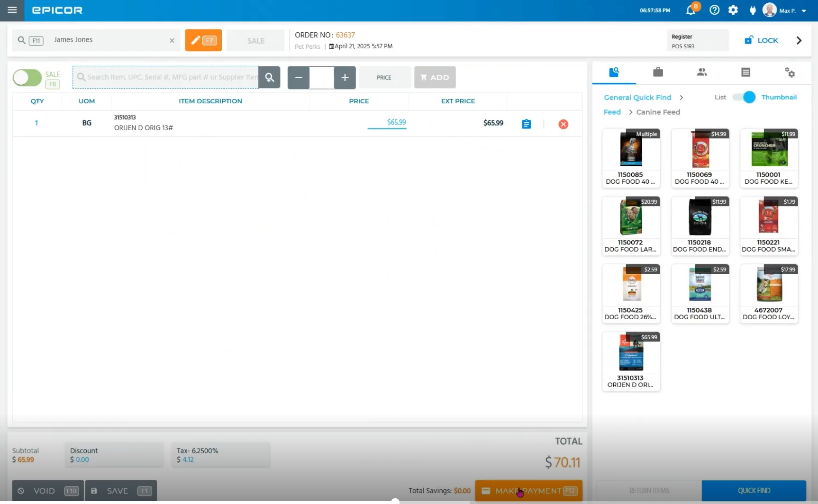Click the orange edit customer pencil button
The height and width of the screenshot is (504, 818).
click(203, 40)
